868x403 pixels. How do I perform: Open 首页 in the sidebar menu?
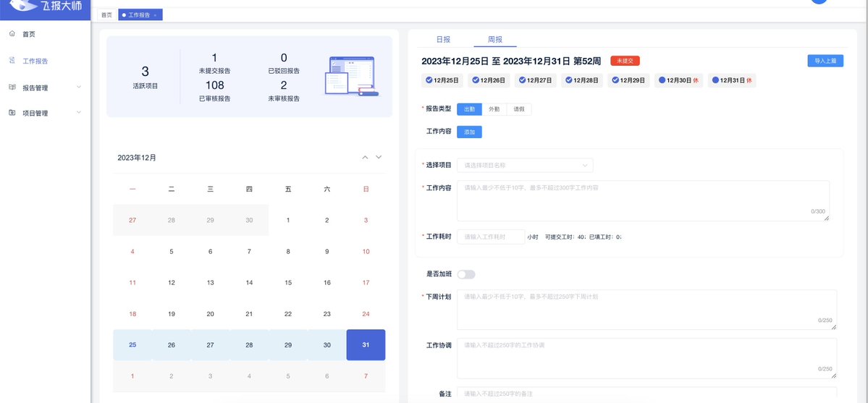click(x=29, y=34)
